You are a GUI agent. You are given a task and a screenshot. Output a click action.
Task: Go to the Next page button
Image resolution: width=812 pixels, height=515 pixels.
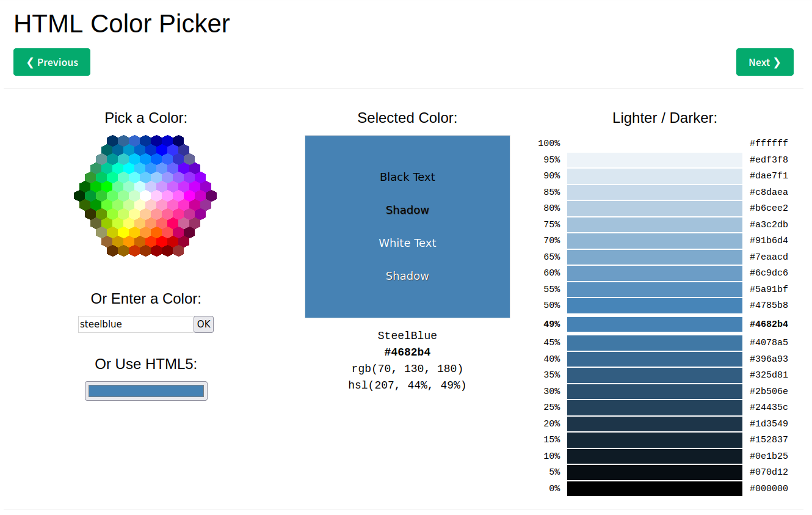(x=764, y=62)
